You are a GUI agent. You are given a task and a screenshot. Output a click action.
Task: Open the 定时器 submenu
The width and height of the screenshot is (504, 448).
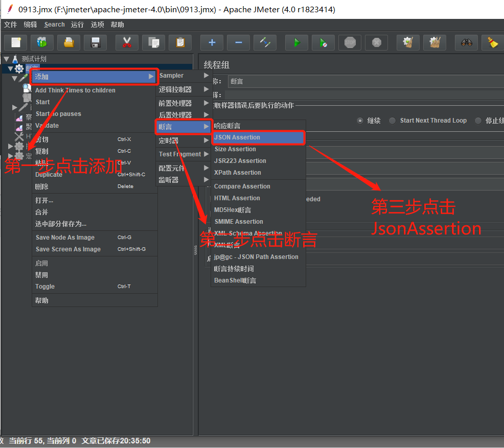[184, 140]
